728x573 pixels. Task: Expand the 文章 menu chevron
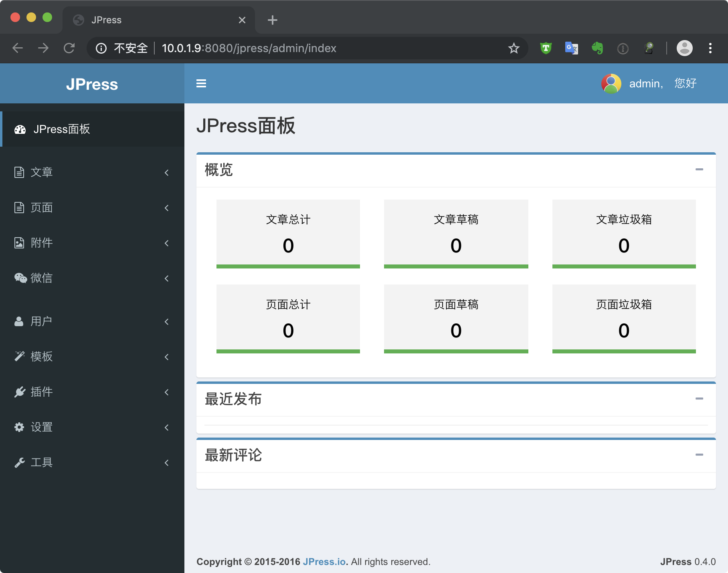167,173
